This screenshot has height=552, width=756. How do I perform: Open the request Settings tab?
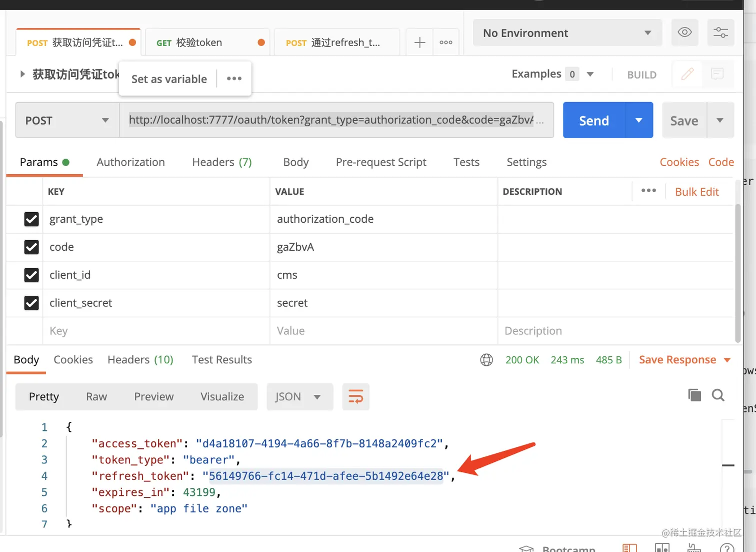click(x=526, y=162)
